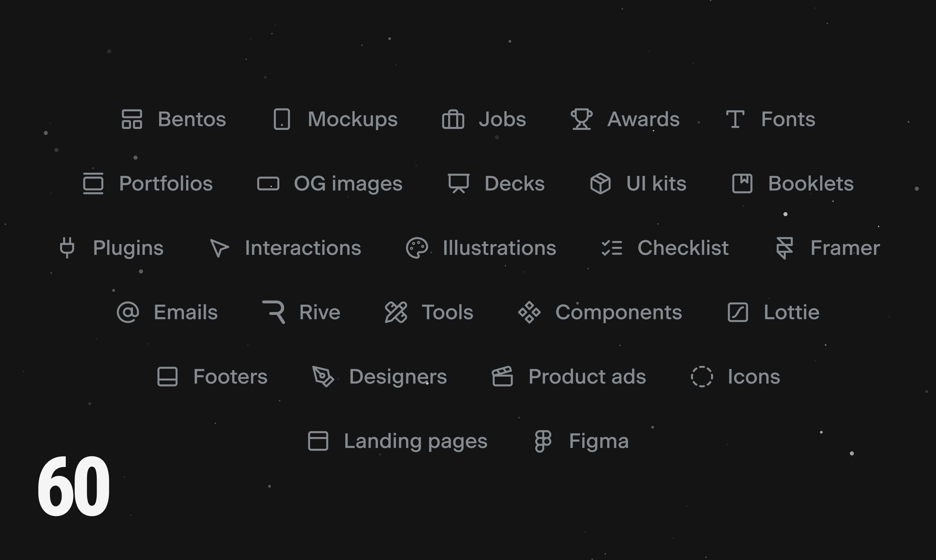
Task: Click the Components diamonds icon
Action: tap(530, 312)
